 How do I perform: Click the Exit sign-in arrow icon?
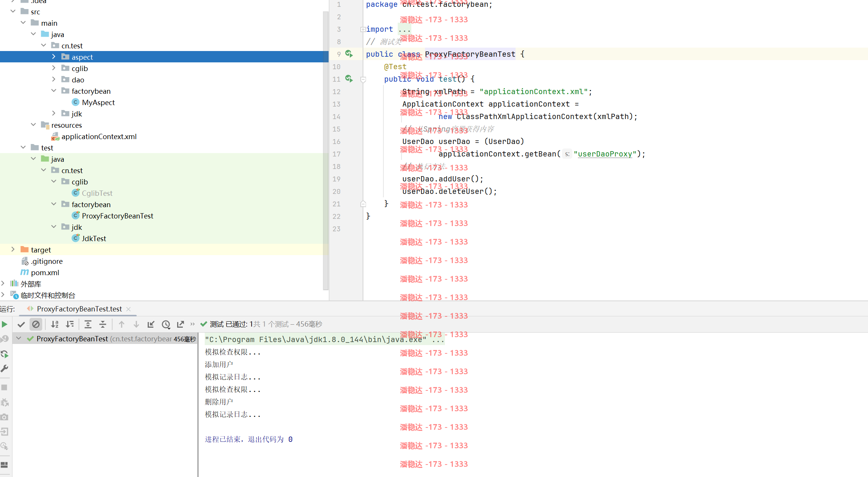click(5, 432)
